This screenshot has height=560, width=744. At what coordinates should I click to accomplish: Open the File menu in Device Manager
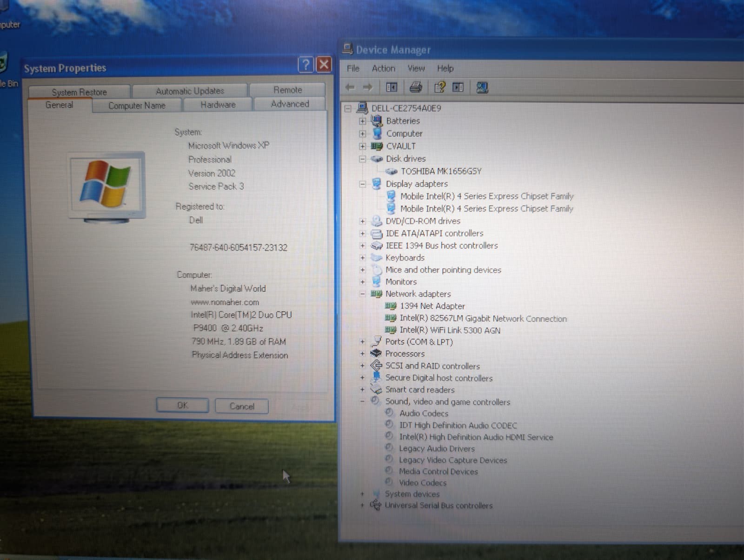(353, 68)
